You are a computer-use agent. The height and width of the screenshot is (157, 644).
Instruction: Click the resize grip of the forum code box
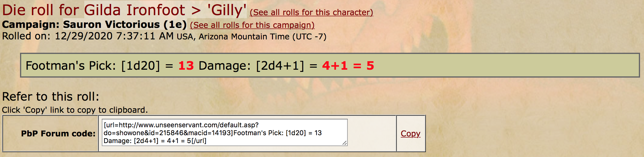click(x=344, y=143)
